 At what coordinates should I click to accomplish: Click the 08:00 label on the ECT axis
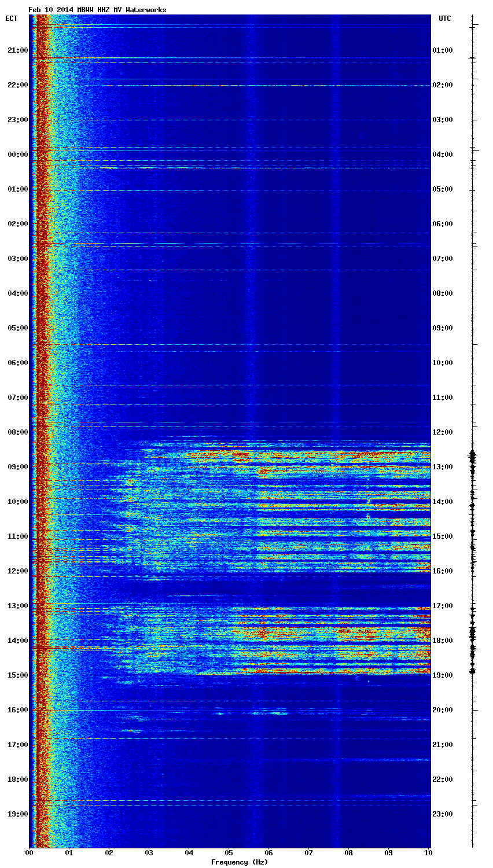point(17,432)
